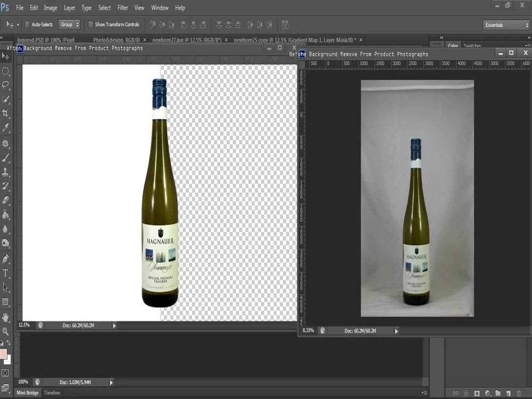Click the delete layer trash icon
Screen dimensions: 532x399
tap(519, 393)
